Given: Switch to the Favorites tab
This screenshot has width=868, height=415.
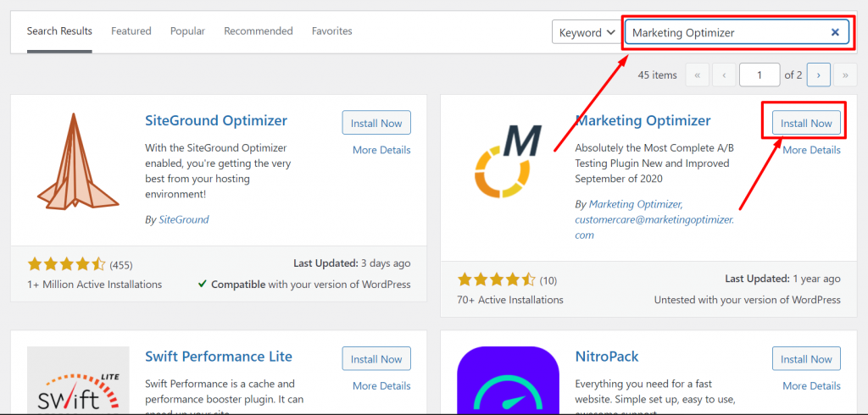Looking at the screenshot, I should click(x=331, y=31).
